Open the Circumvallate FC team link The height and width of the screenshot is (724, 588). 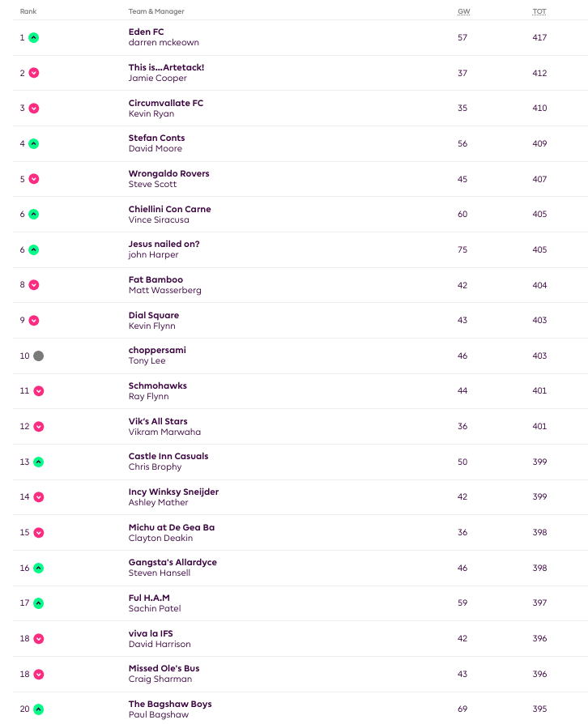point(166,103)
